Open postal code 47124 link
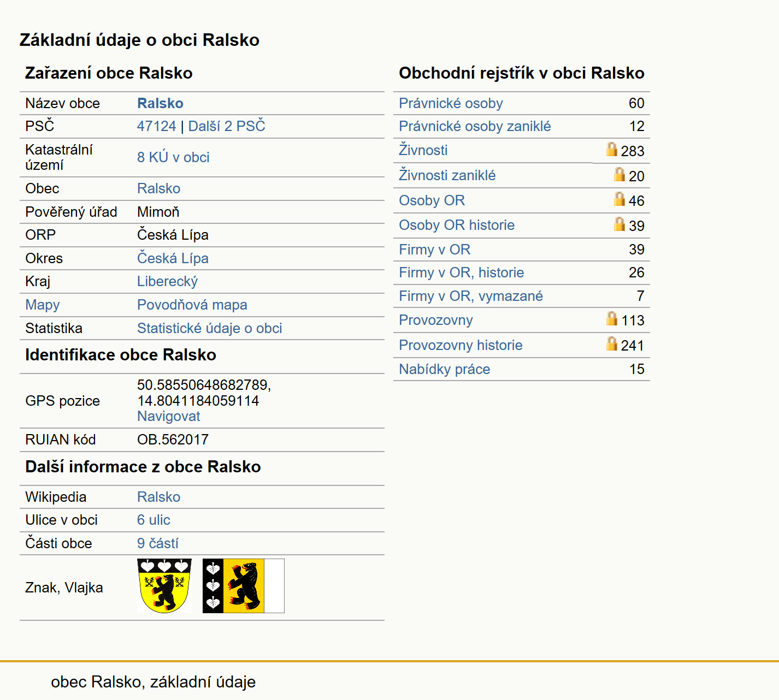Image resolution: width=779 pixels, height=700 pixels. pos(157,126)
